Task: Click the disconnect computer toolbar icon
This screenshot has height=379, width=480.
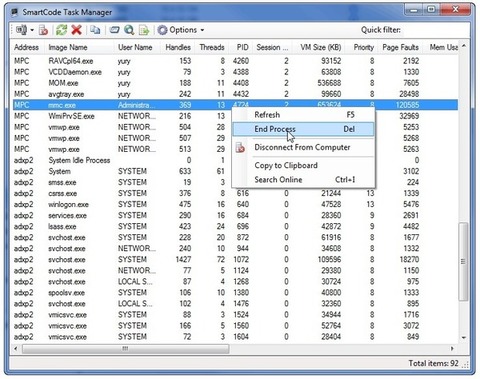Action: 43,30
